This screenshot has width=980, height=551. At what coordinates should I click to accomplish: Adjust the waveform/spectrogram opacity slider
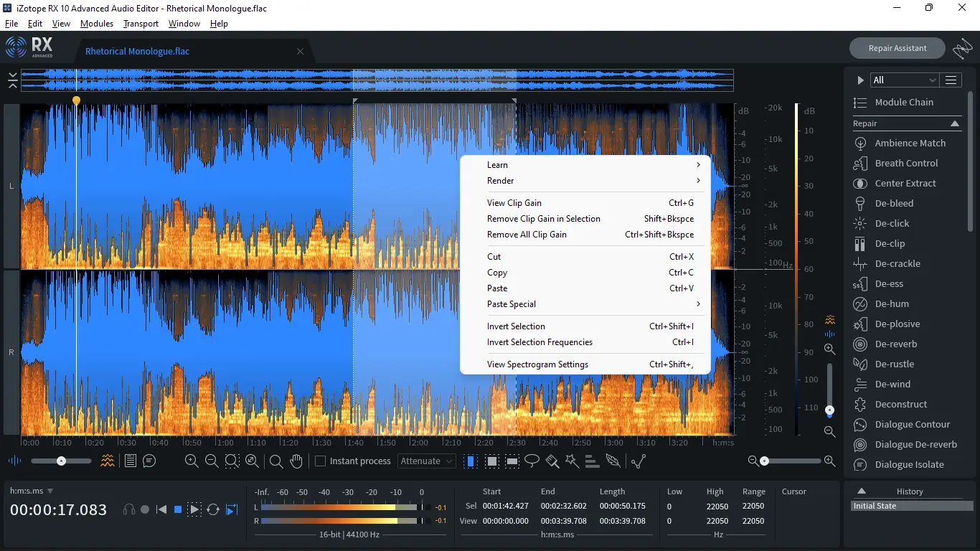coord(62,461)
